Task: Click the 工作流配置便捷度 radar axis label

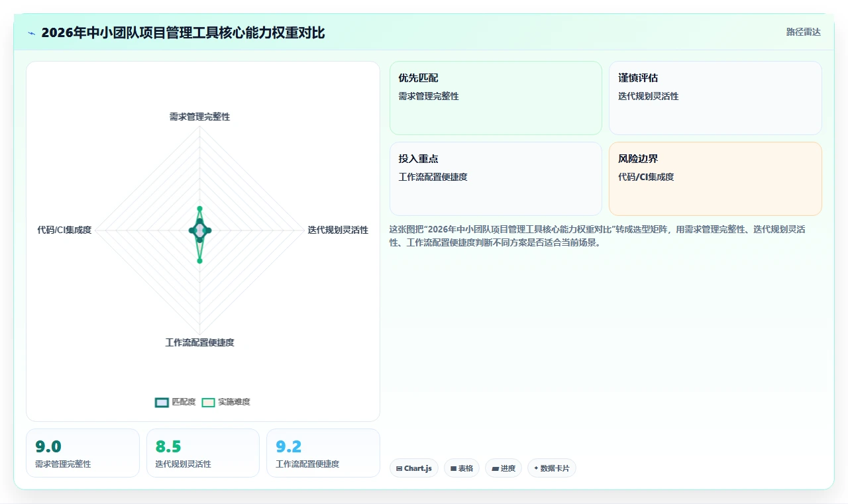Action: 199,342
